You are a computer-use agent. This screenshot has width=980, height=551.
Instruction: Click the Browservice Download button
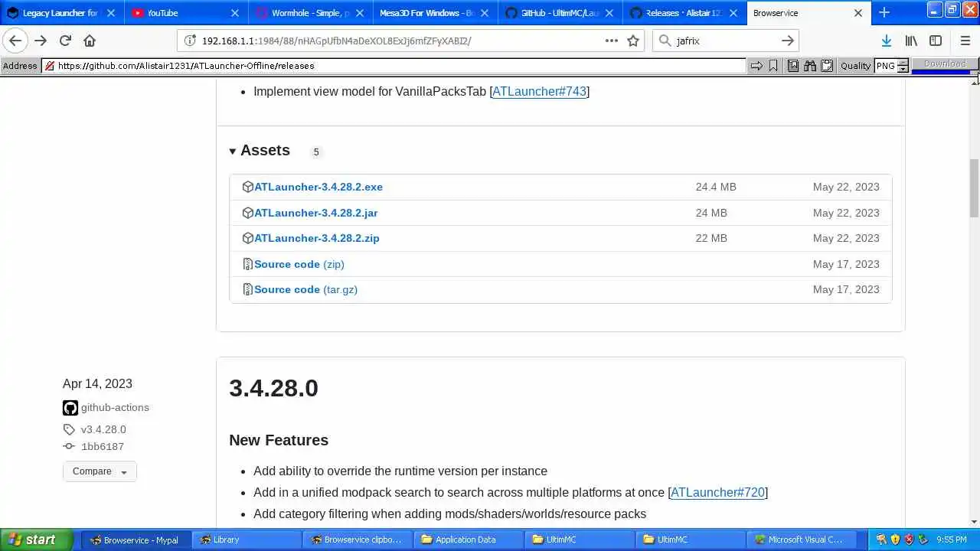pyautogui.click(x=945, y=64)
